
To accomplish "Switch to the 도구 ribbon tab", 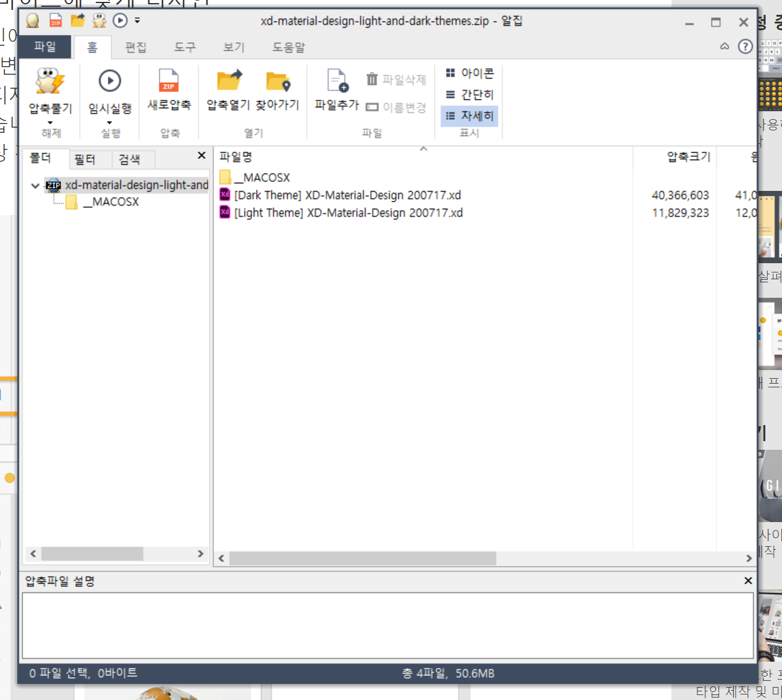I will tap(185, 47).
